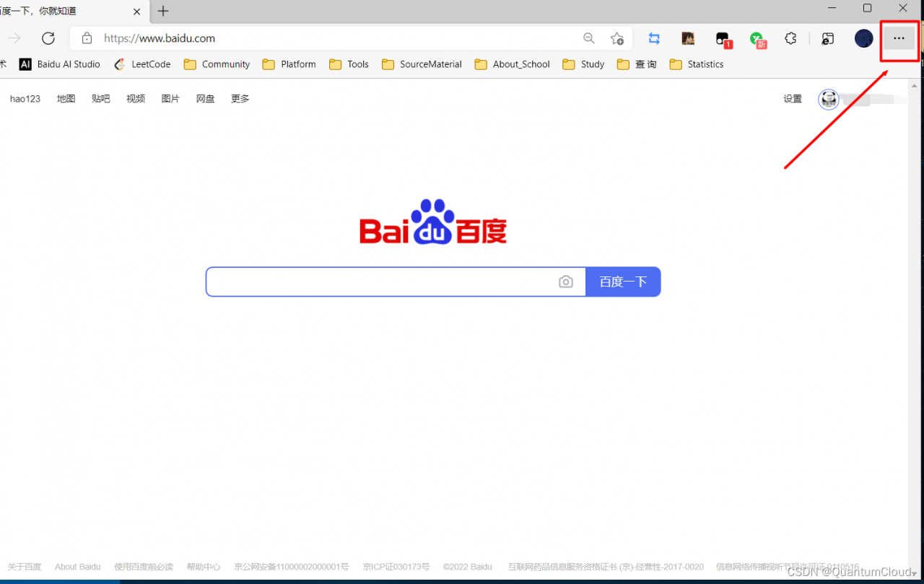Open Baidu 设置 settings
Viewport: 924px width, 584px height.
coord(793,99)
